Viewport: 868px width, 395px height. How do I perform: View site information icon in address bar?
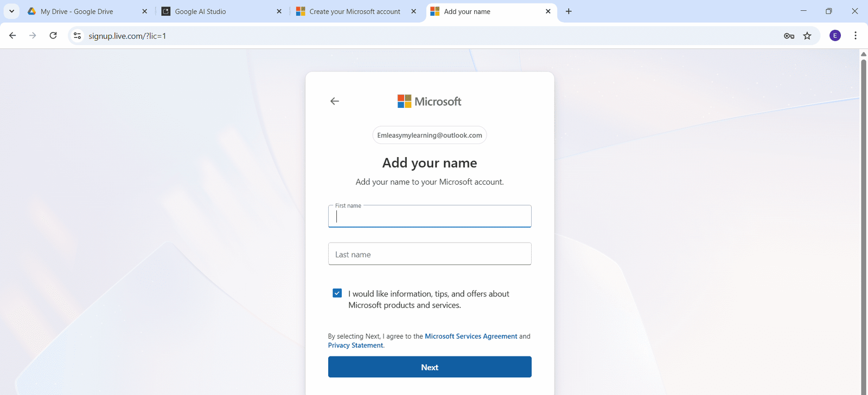pyautogui.click(x=78, y=36)
